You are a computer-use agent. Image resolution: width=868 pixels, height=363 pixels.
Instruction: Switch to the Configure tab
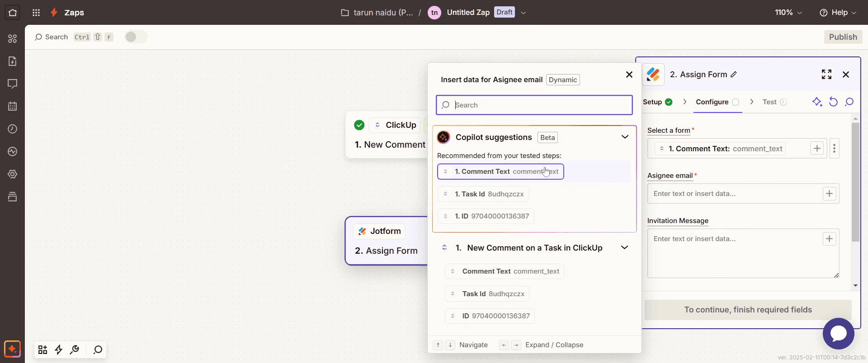coord(717,102)
